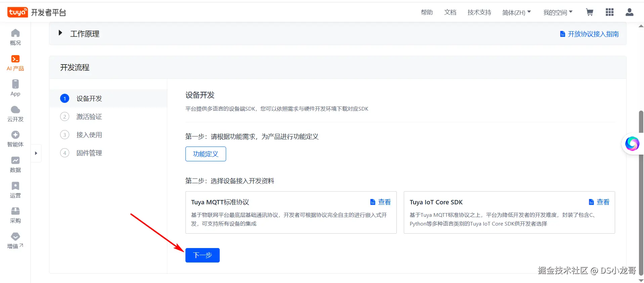Open the 技术支持 menu item
Image resolution: width=644 pixels, height=283 pixels.
pos(479,12)
